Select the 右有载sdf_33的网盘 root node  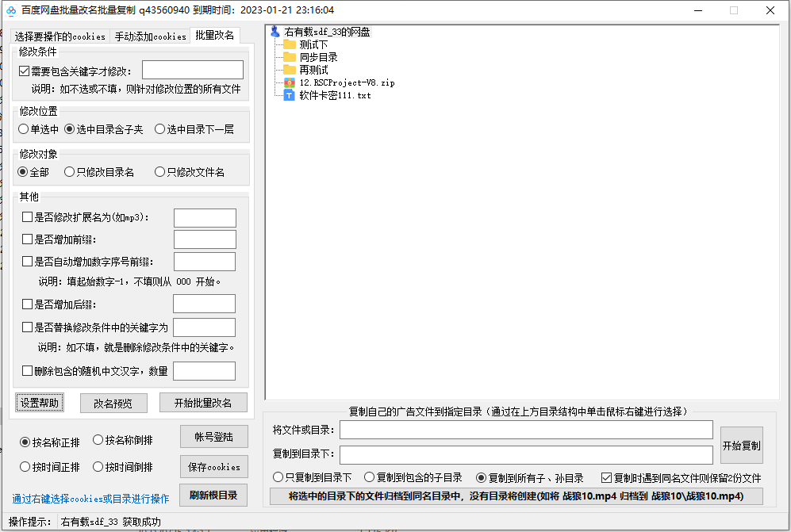coord(327,32)
